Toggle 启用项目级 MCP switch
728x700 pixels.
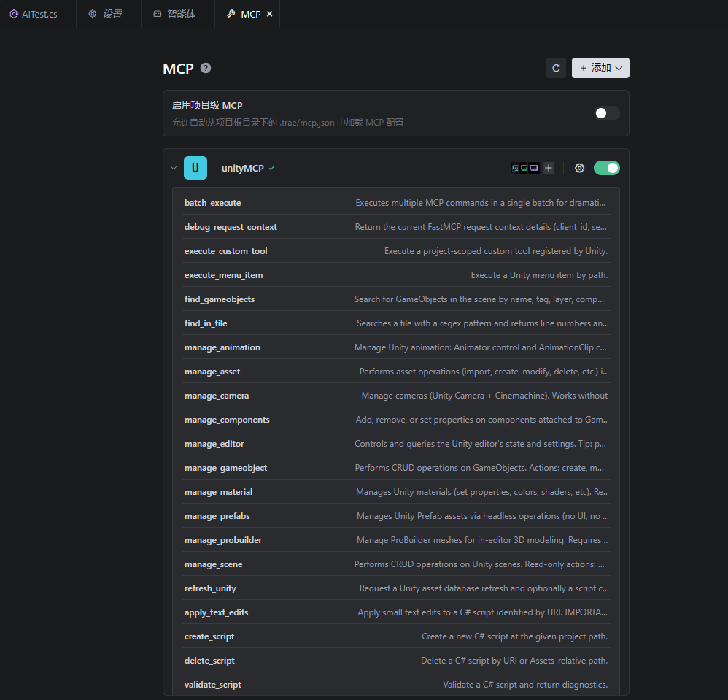(606, 113)
